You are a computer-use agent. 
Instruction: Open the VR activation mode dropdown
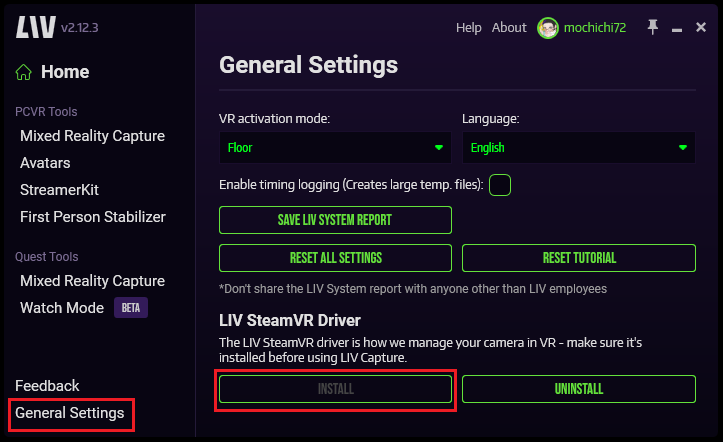click(335, 148)
